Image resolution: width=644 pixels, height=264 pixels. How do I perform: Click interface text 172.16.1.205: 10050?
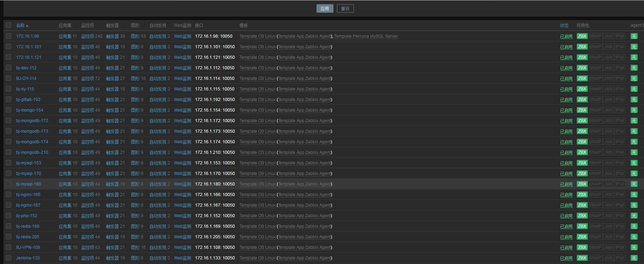pyautogui.click(x=215, y=237)
